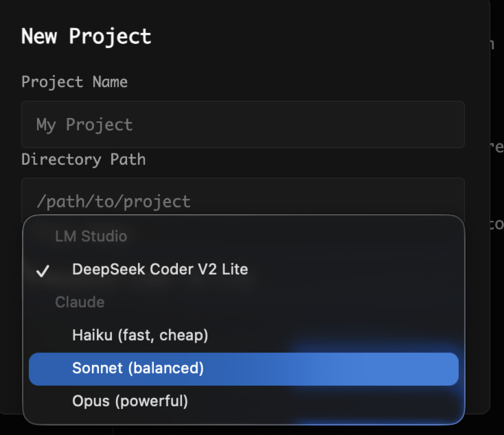Image resolution: width=504 pixels, height=435 pixels.
Task: Select the Sonnet (balanced) model
Action: point(139,369)
